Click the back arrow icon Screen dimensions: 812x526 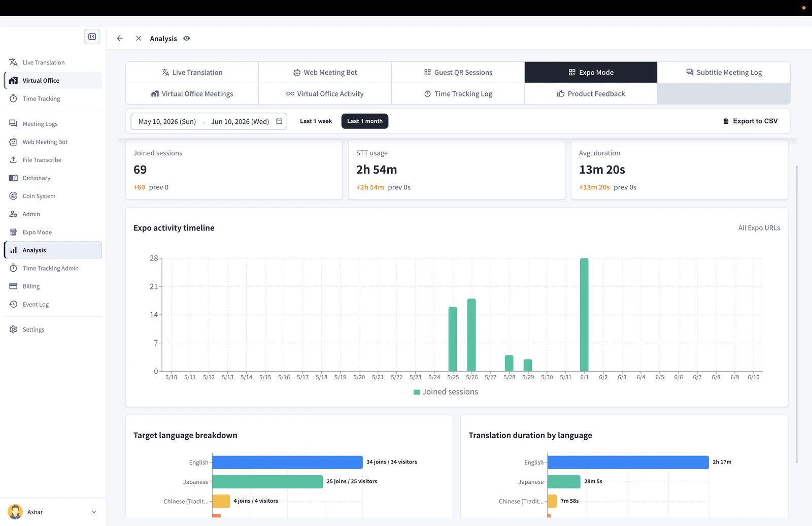pos(120,39)
